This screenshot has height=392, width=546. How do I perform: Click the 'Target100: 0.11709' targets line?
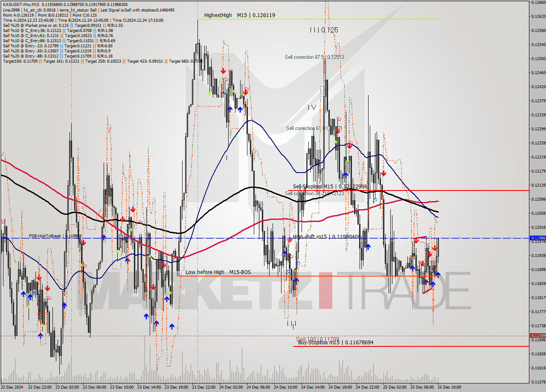click(x=103, y=61)
